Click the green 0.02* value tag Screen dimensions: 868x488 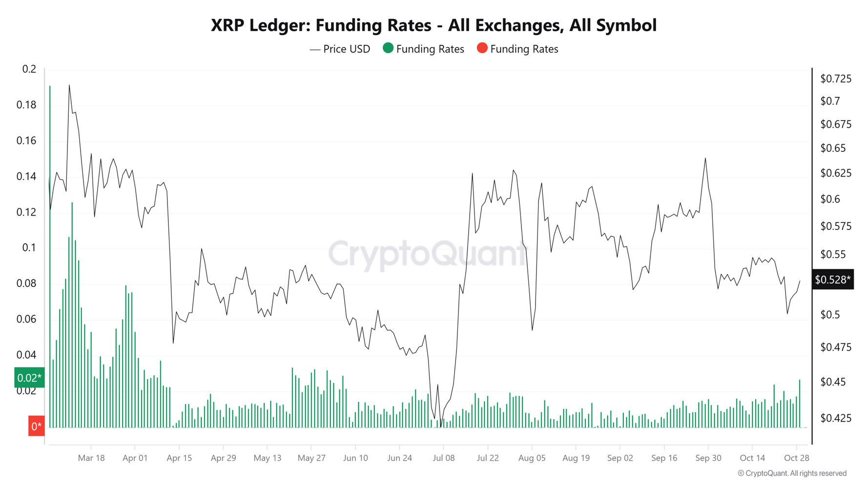29,378
